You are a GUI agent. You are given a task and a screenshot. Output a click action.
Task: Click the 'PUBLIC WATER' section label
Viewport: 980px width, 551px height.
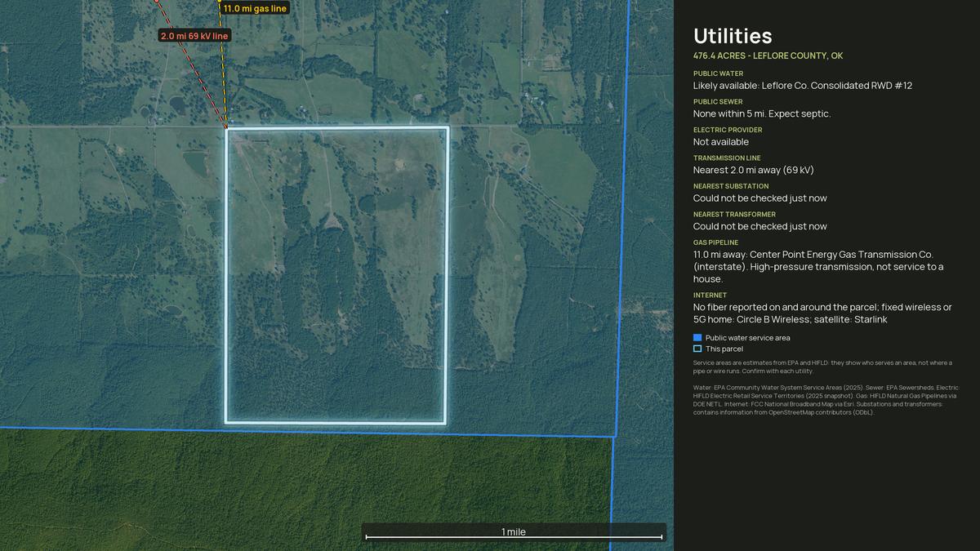[719, 73]
